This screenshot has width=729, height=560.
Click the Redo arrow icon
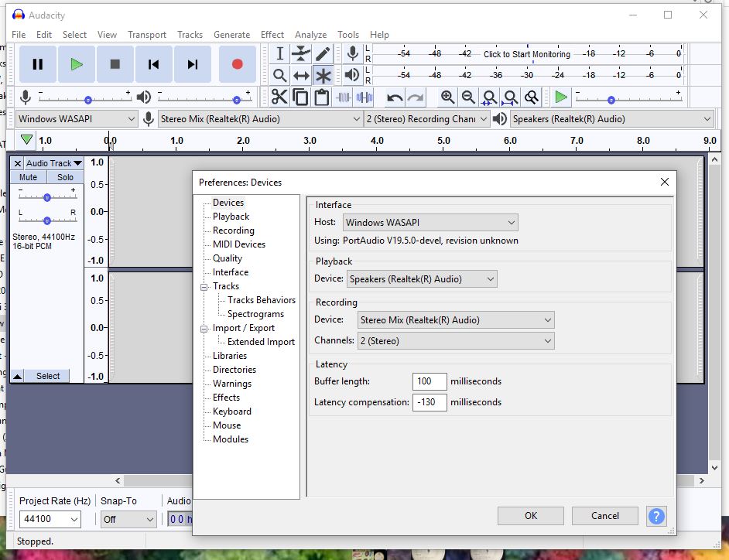click(x=416, y=97)
